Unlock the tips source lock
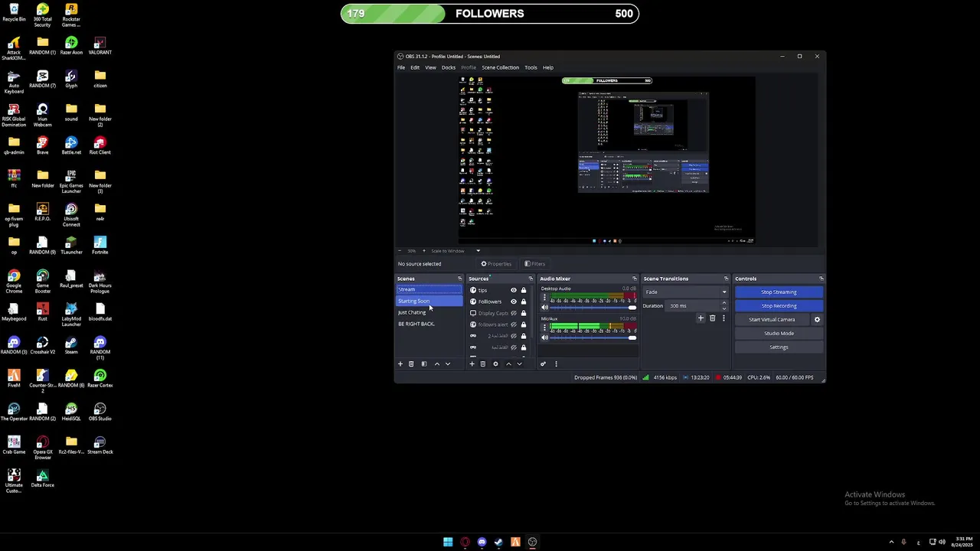Image resolution: width=980 pixels, height=551 pixels. pyautogui.click(x=524, y=290)
